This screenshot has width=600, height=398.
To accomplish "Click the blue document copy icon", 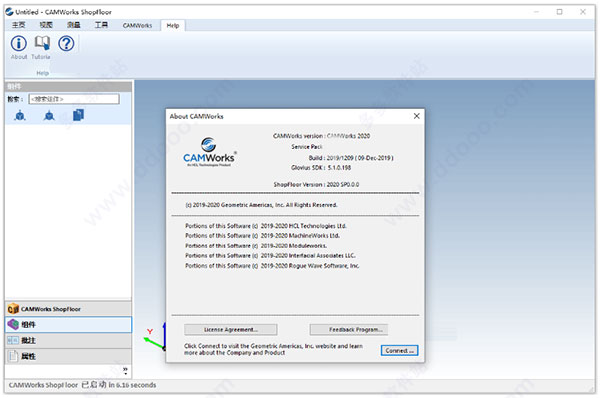I will (78, 115).
